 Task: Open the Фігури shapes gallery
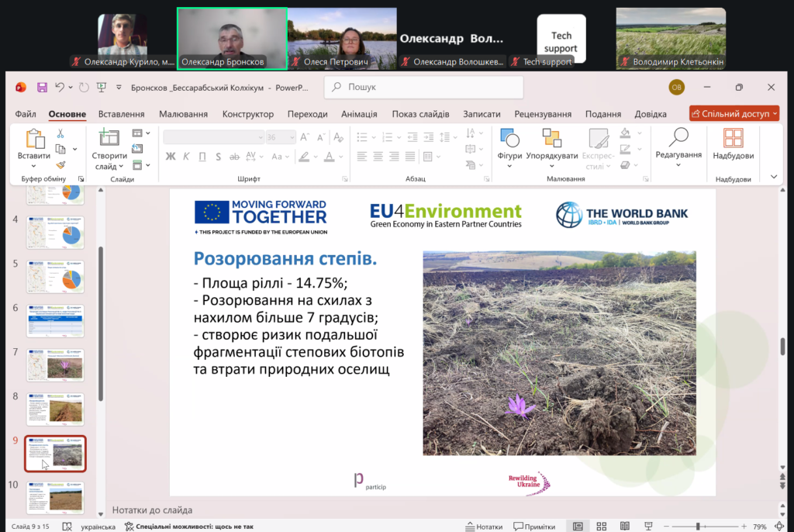[509, 147]
